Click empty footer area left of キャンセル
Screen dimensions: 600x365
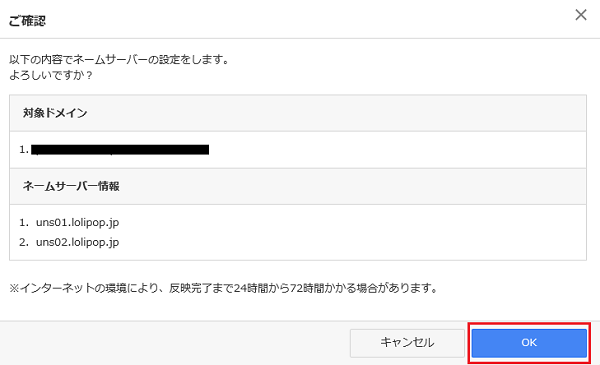pyautogui.click(x=172, y=343)
